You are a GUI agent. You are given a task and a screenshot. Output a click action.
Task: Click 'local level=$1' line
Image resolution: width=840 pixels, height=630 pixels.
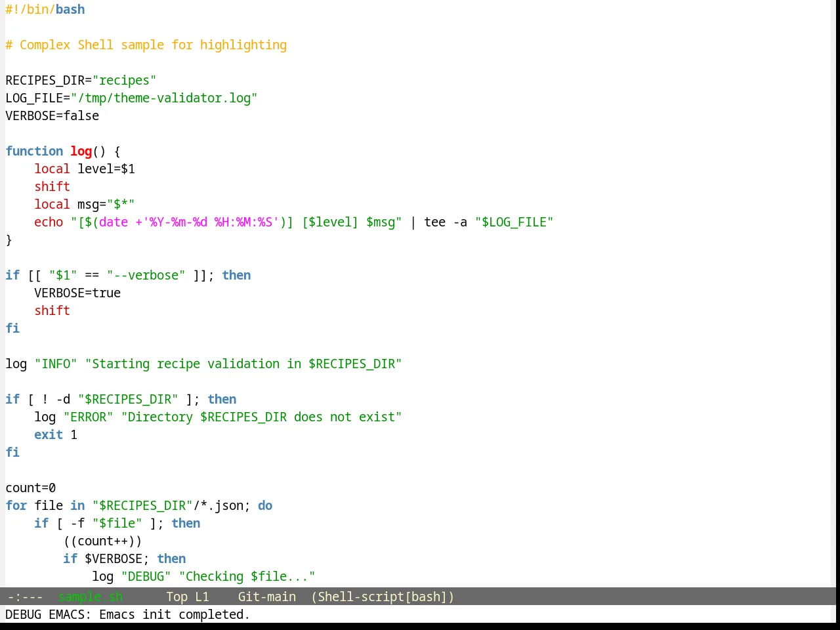85,169
